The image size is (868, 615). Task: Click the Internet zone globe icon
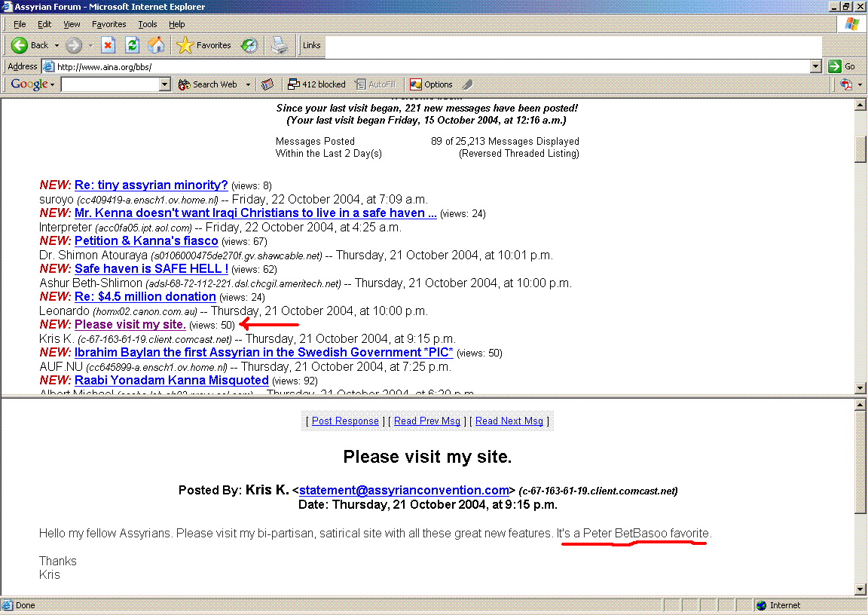click(762, 606)
